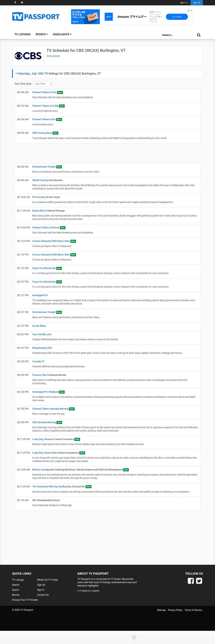Open the Fire Country show link
Viewport: 215px width, 644px height.
(x=39, y=197)
